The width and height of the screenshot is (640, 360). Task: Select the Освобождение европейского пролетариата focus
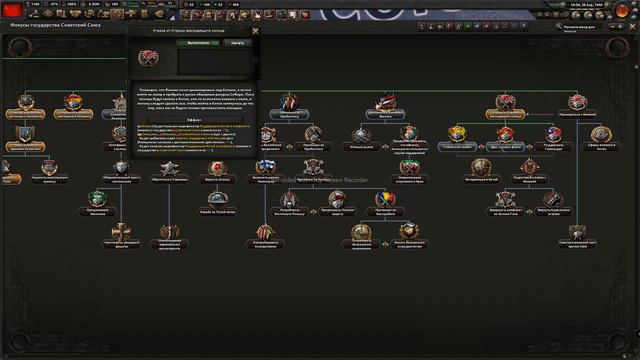coord(169,237)
